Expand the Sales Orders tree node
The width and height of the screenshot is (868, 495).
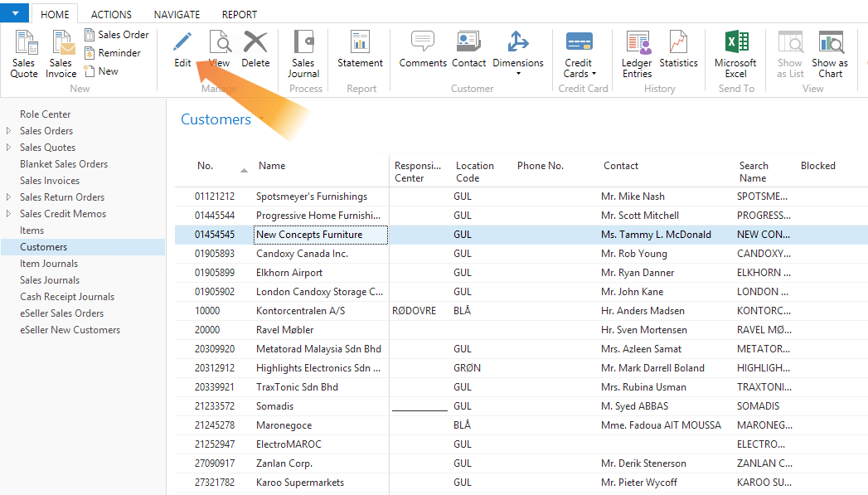(x=8, y=131)
